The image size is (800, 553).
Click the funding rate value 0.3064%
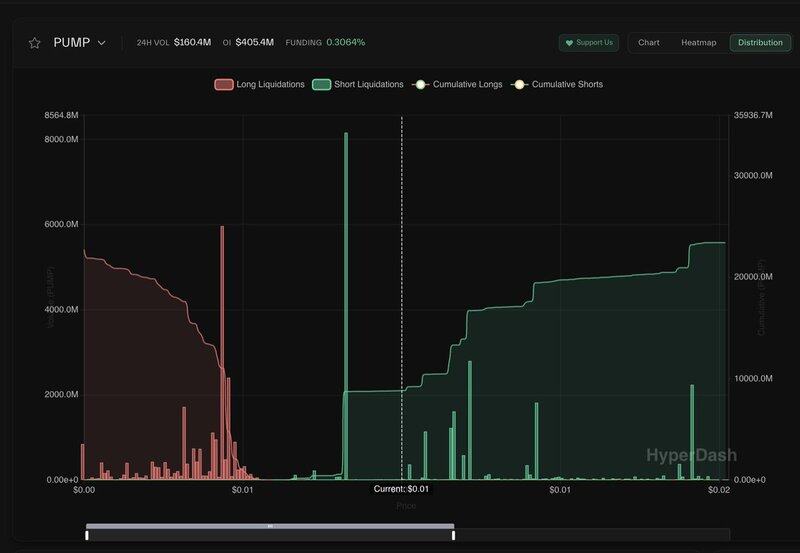point(345,43)
